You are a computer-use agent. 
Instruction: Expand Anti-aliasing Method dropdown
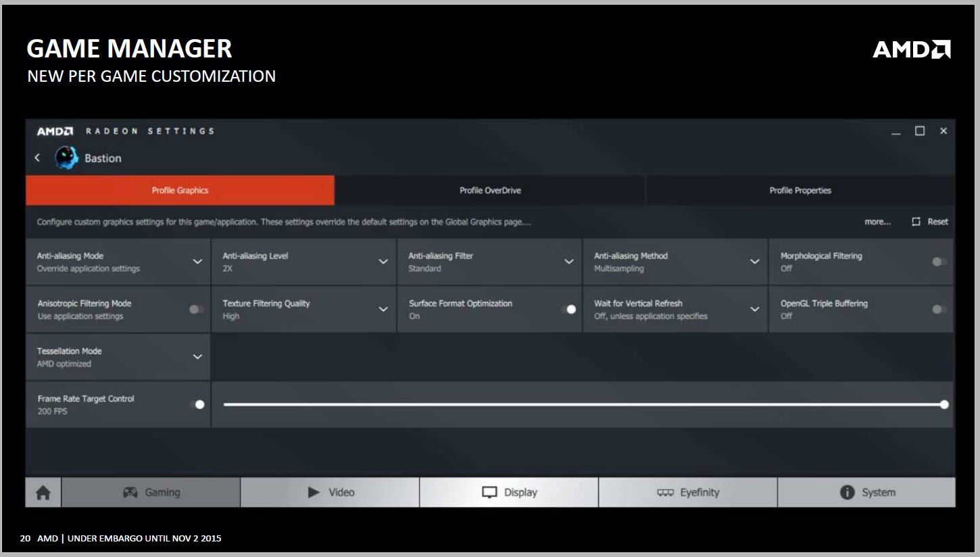pyautogui.click(x=755, y=262)
